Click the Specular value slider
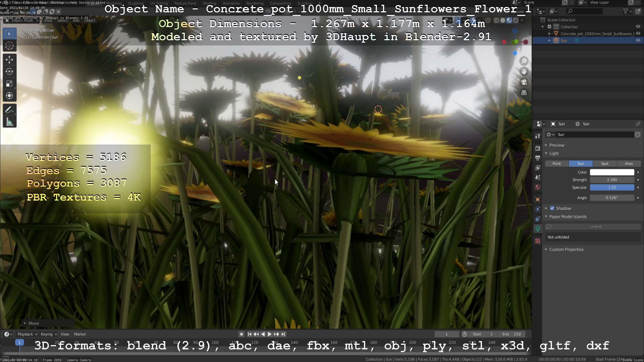 [612, 187]
